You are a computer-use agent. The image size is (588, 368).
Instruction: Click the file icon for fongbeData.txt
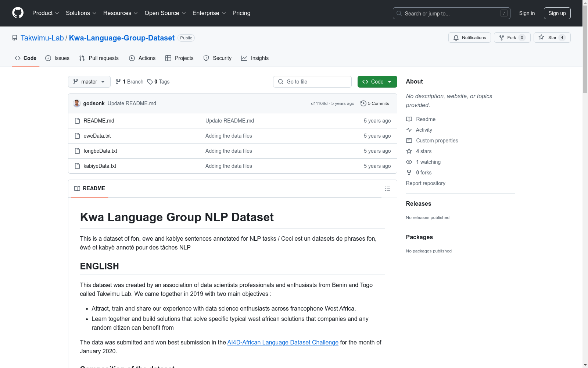(x=77, y=151)
